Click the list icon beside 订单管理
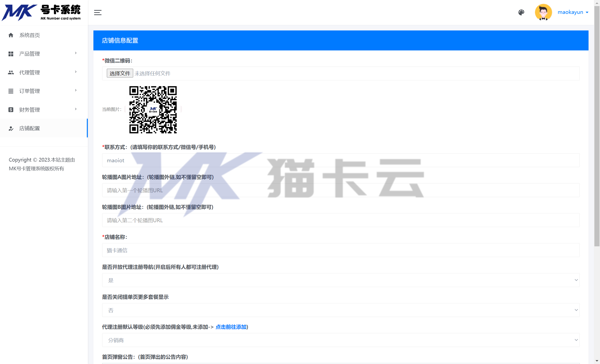 click(11, 91)
